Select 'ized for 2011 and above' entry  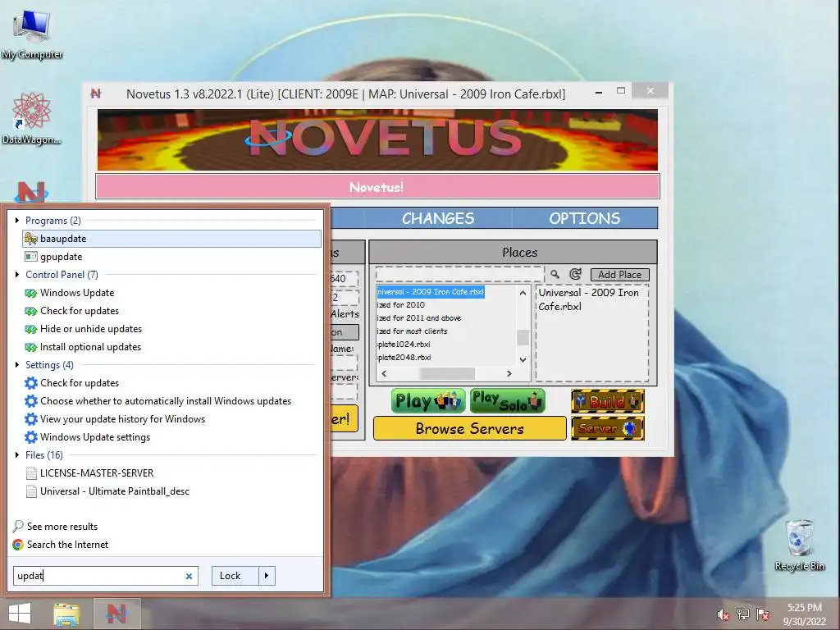(419, 317)
